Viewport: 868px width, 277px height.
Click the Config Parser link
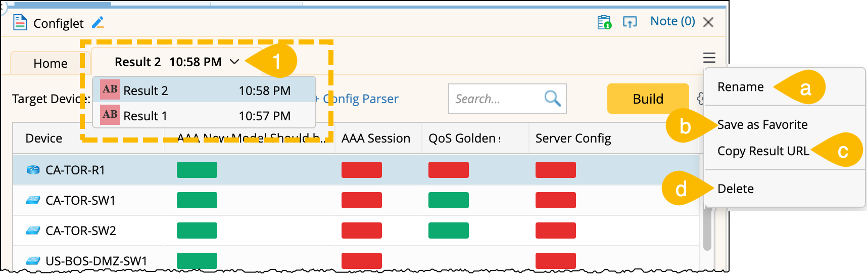pos(360,99)
